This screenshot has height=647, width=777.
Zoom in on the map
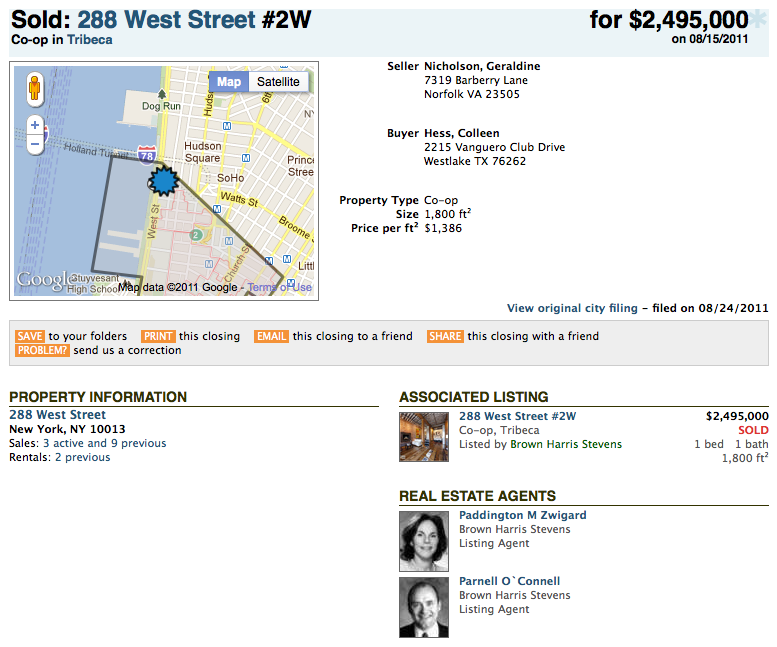(x=35, y=125)
